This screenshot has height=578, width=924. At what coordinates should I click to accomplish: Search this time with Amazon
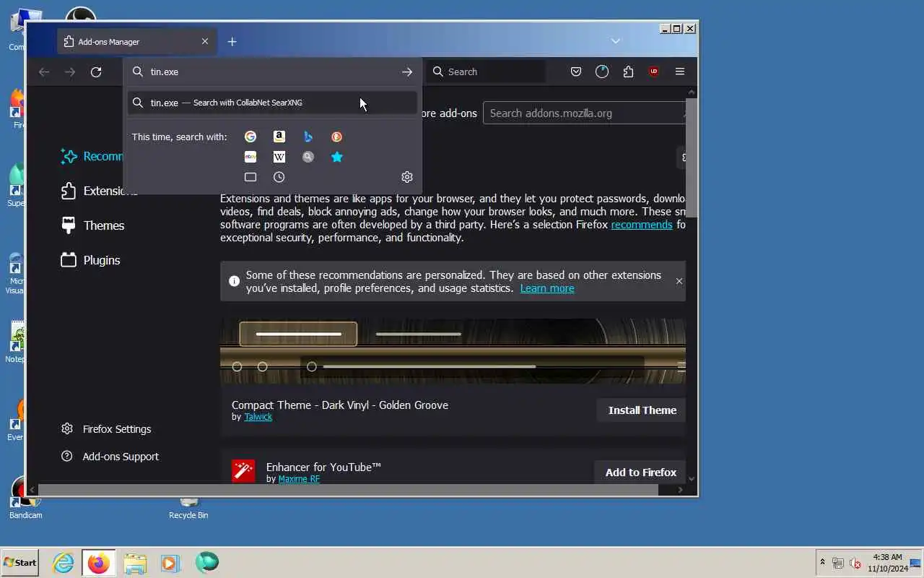click(x=279, y=137)
